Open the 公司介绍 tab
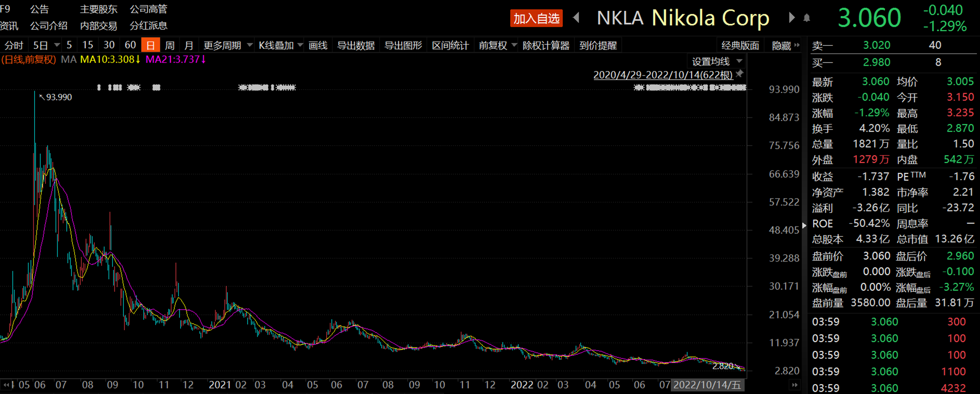Viewport: 980px width, 394px height. (49, 26)
